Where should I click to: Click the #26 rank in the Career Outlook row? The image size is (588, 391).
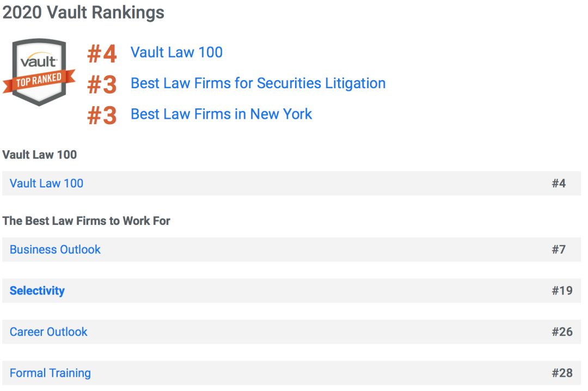click(x=562, y=332)
